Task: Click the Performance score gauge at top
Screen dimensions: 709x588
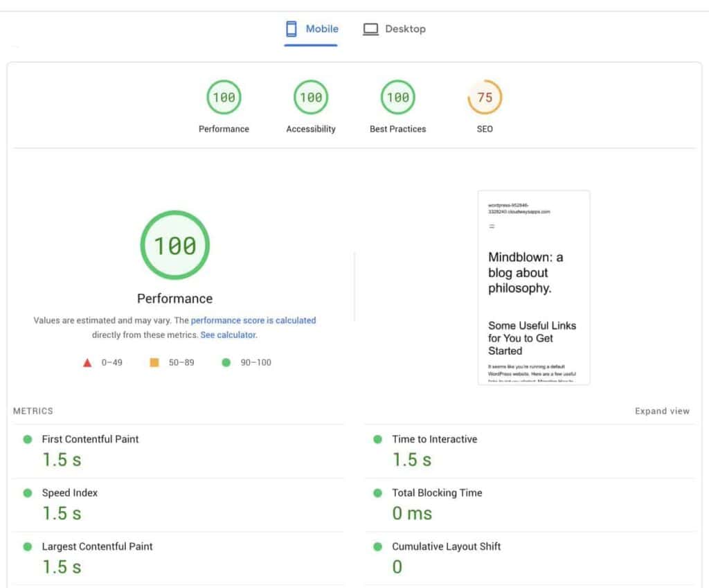Action: [224, 98]
